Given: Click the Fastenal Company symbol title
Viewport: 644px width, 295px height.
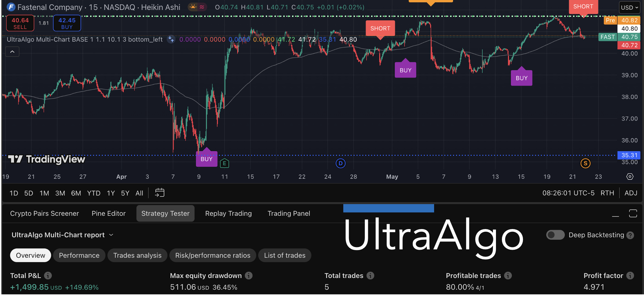Looking at the screenshot, I should pyautogui.click(x=99, y=7).
